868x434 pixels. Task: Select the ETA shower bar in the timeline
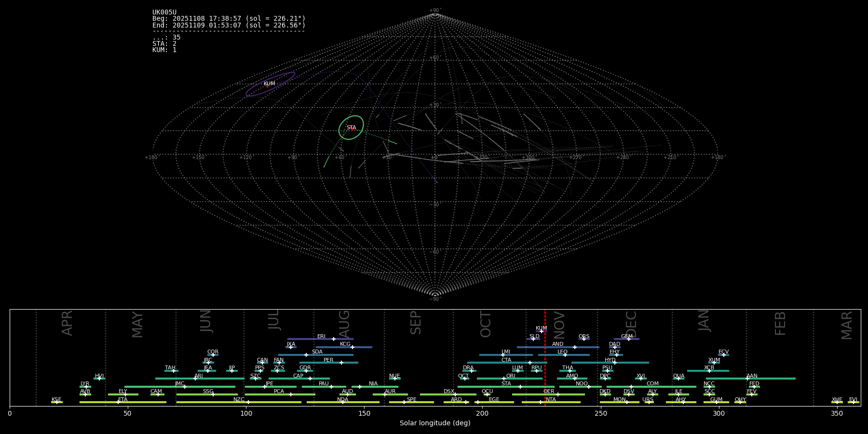(x=123, y=402)
